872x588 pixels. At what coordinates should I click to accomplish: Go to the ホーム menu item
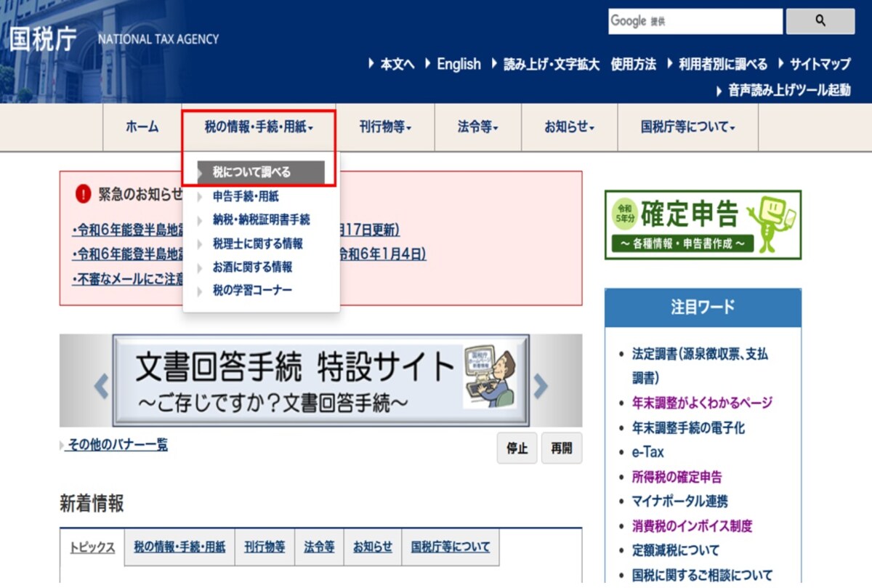pos(142,127)
